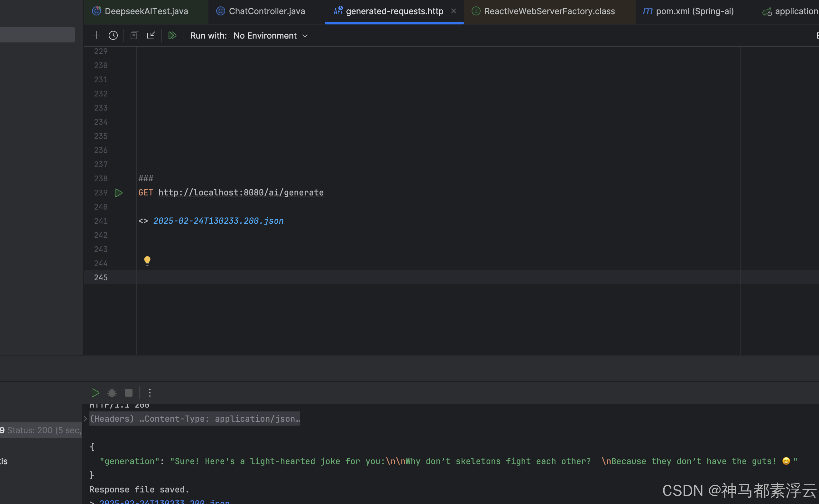This screenshot has height=504, width=819.
Task: Open the pom.xml (Spring-ai) tab
Action: tap(694, 11)
